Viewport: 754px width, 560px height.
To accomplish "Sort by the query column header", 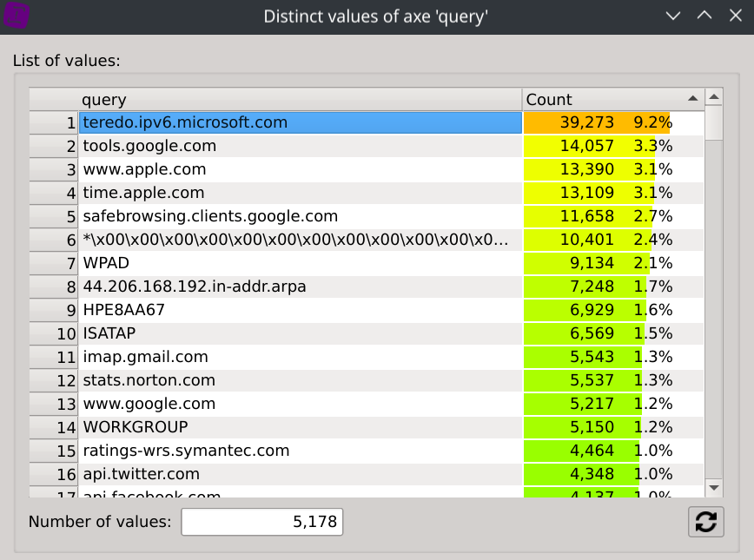I will click(300, 99).
